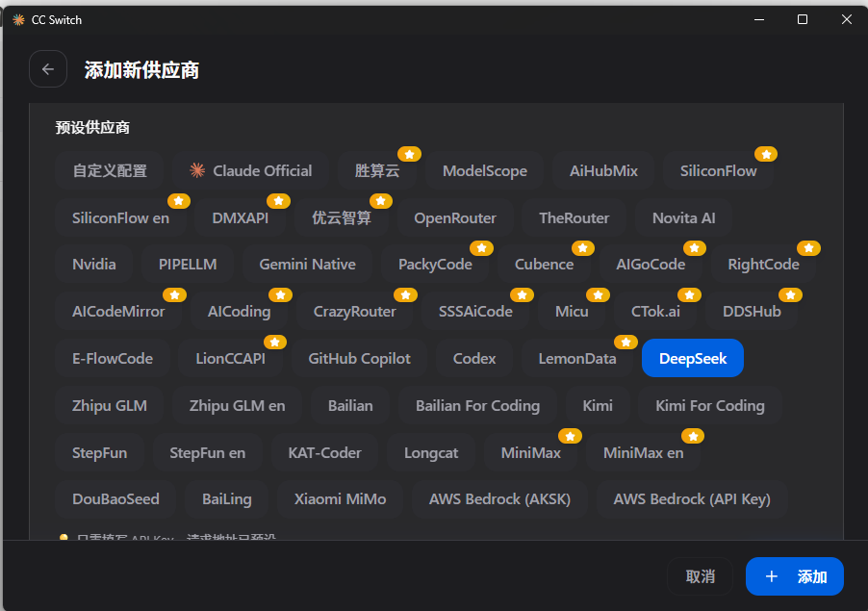
Task: Choose the BaiLing provider
Action: coord(227,498)
